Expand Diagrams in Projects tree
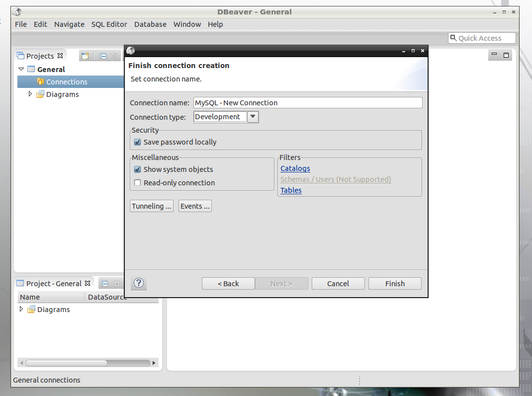Screen dimensions: 532x396 [x=30, y=94]
